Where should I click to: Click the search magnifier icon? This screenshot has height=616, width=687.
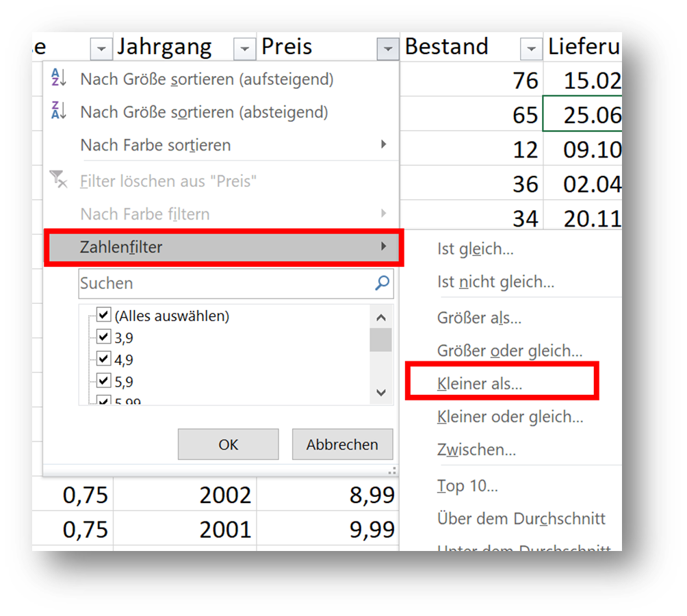(x=382, y=283)
